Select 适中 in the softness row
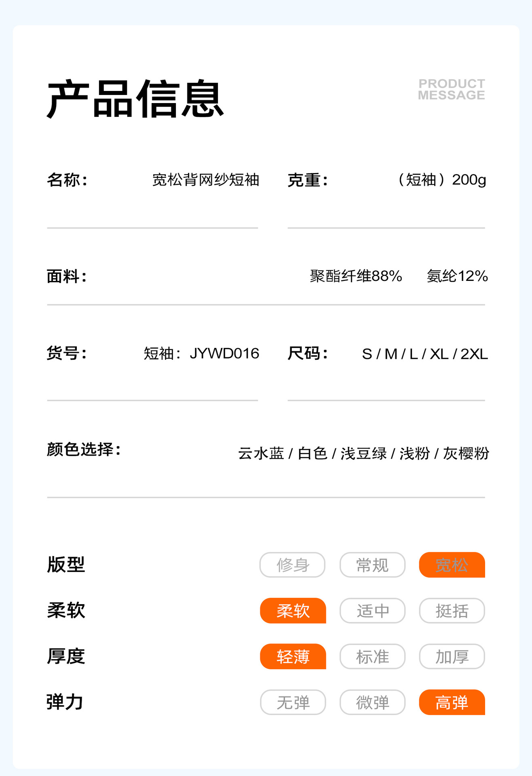This screenshot has width=532, height=776. [x=372, y=610]
